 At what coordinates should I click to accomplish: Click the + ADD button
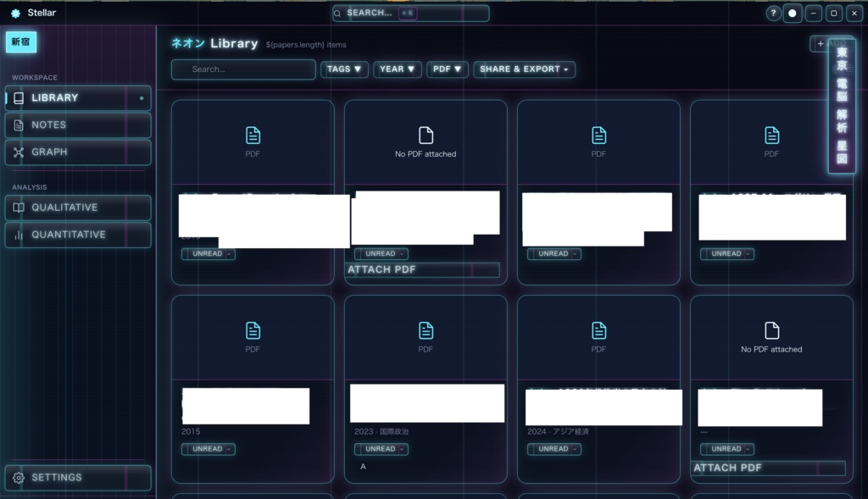tap(831, 44)
